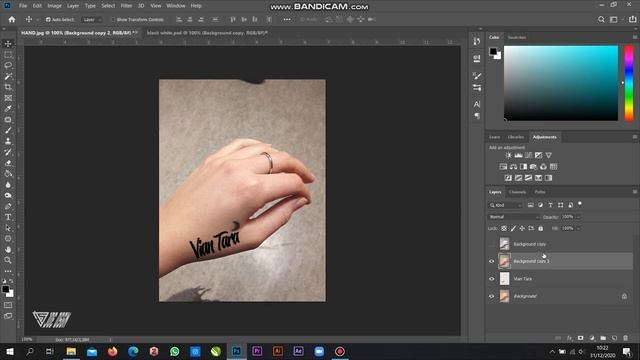Screen dimensions: 640x360
Task: Add a Brightness/Contrast adjustment
Action: (x=508, y=156)
